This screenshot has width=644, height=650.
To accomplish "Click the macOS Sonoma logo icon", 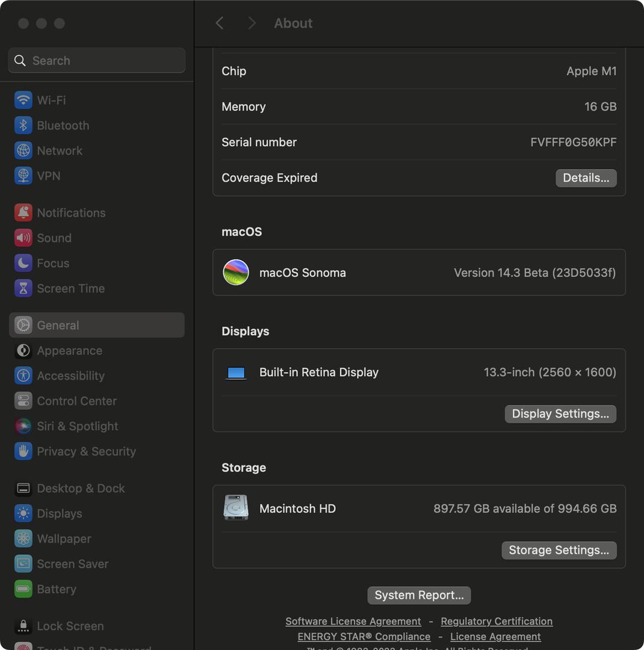I will pos(236,273).
